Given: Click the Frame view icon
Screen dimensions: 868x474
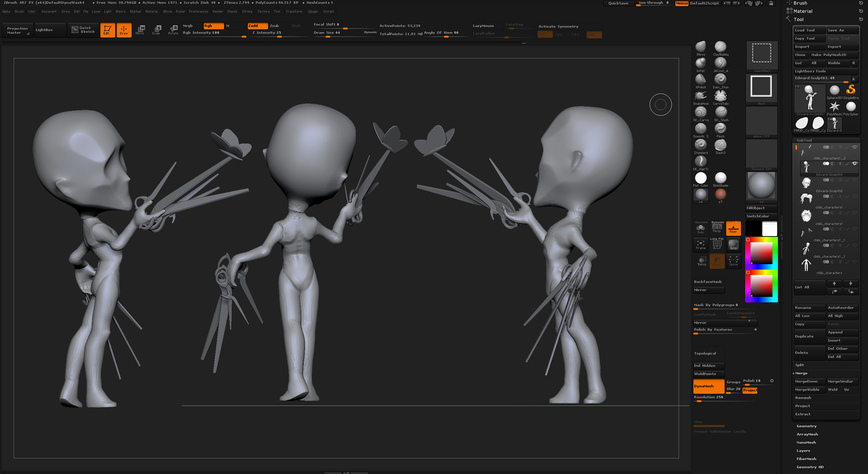Looking at the screenshot, I should coord(701,244).
